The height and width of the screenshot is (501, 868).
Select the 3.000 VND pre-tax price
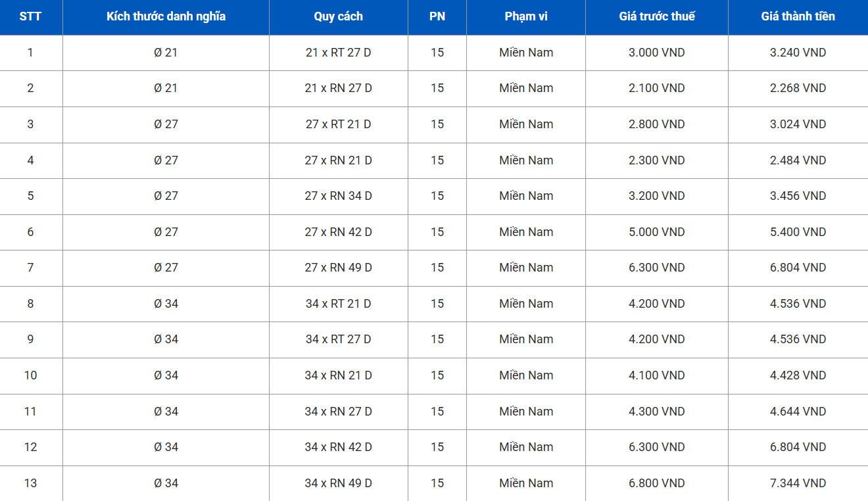[x=657, y=53]
